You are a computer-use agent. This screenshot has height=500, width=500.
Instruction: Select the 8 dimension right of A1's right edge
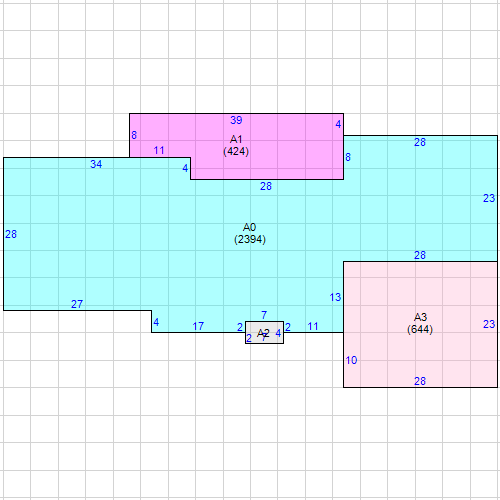pyautogui.click(x=348, y=157)
